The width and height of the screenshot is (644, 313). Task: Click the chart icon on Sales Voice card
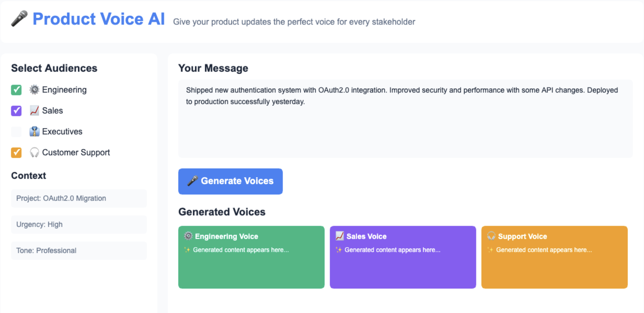click(339, 236)
